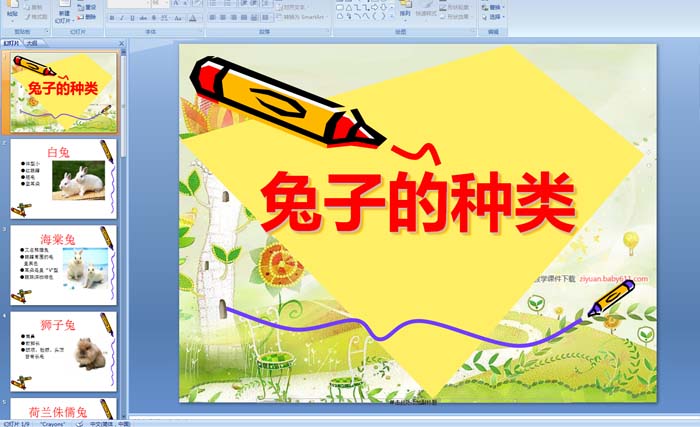700x427 pixels.
Task: Select the block down arrow shape
Action: [x=383, y=8]
